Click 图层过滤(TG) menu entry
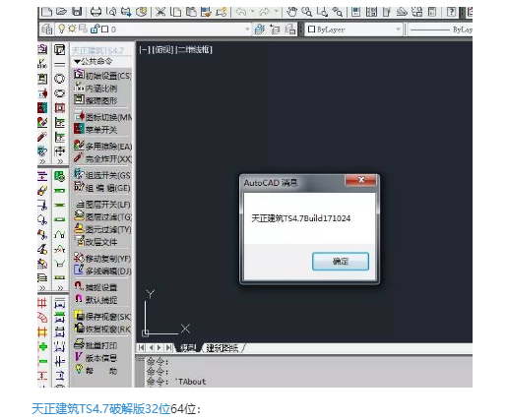Screen dimensions: 508x420 [x=102, y=216]
